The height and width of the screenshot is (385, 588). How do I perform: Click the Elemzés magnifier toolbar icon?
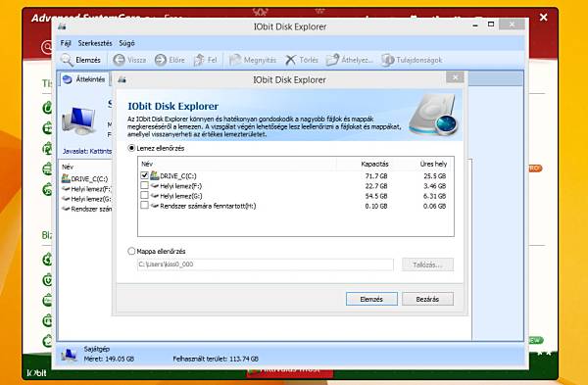67,60
